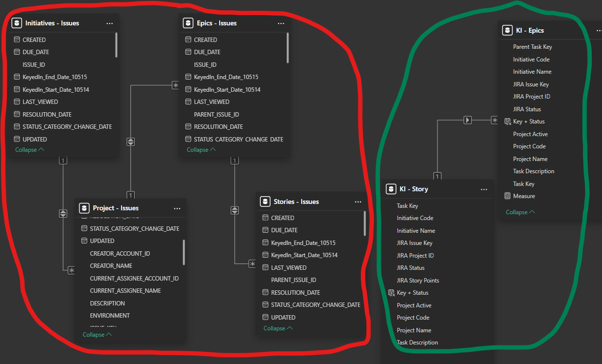Select the cross-filter arrow between Project and Epics
602x364 pixels.
[x=130, y=142]
